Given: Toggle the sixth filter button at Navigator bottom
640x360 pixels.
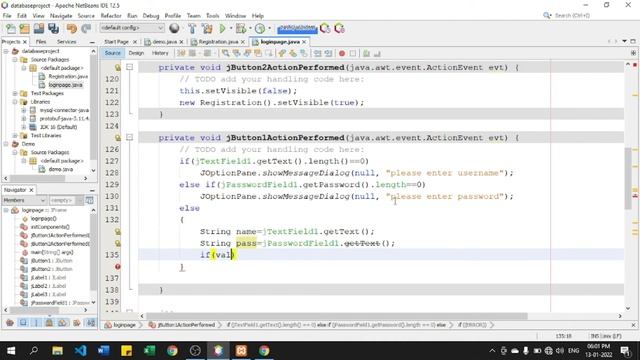Looking at the screenshot, I should coord(76,323).
